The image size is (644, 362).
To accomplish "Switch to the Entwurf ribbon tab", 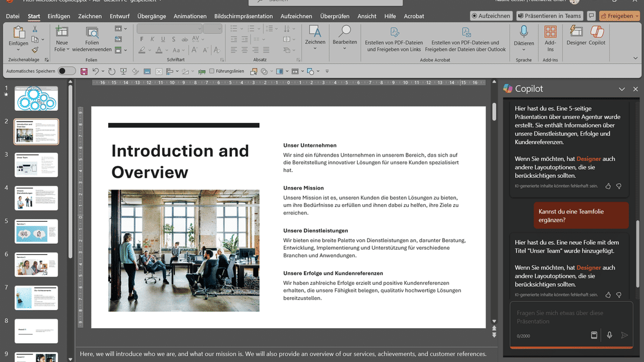I will coord(119,16).
